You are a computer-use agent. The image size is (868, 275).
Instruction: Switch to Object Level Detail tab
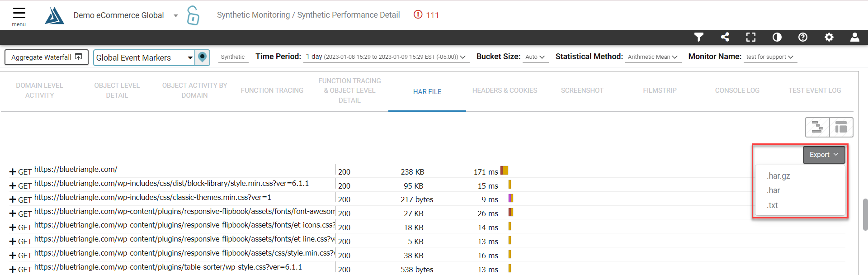(x=117, y=90)
